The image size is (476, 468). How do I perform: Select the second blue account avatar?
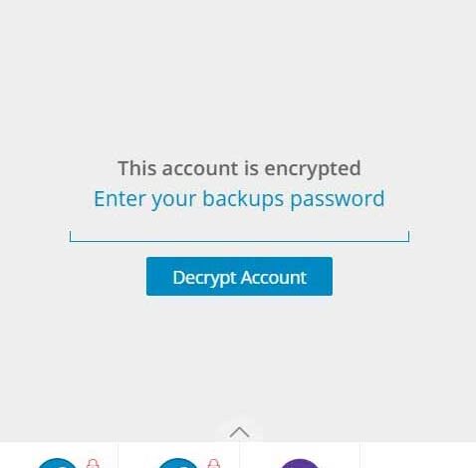pos(178,463)
